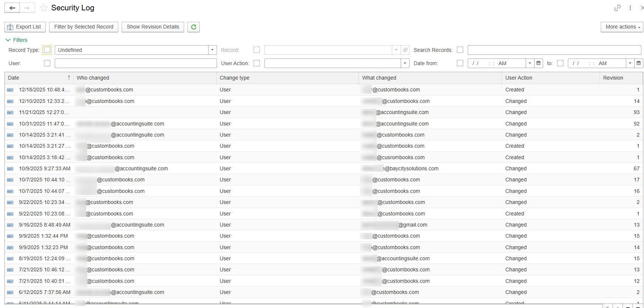Open the Date from calendar picker icon
Image resolution: width=644 pixels, height=308 pixels.
click(539, 63)
